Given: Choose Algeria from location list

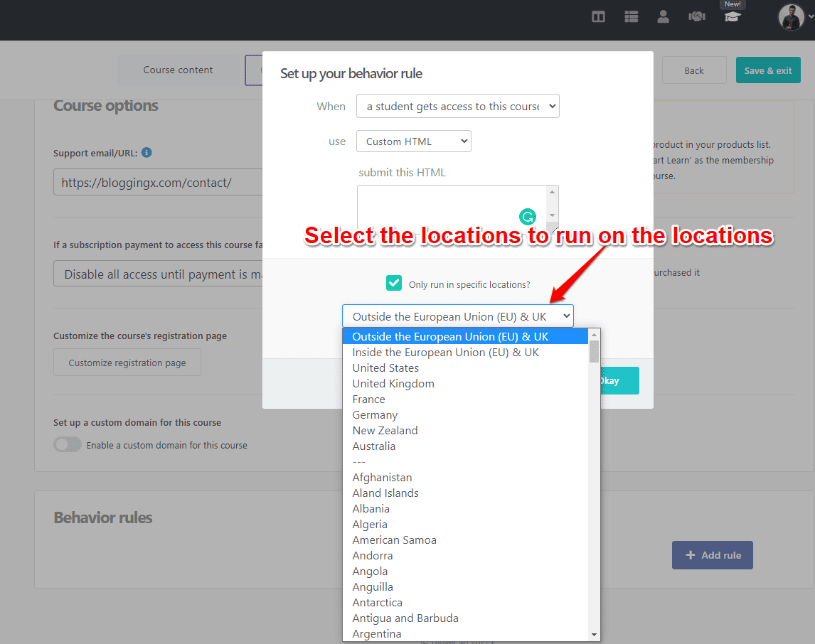Looking at the screenshot, I should point(465,524).
